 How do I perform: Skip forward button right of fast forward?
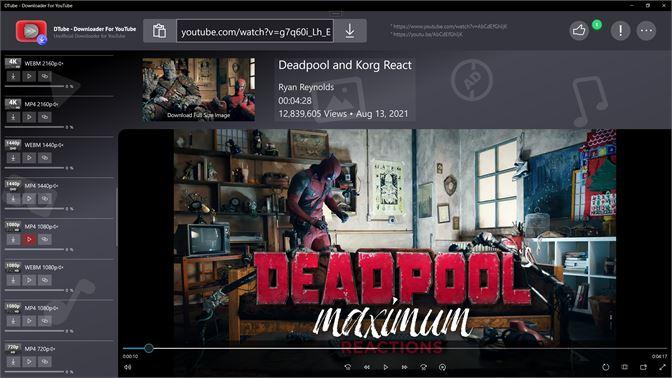pos(423,367)
